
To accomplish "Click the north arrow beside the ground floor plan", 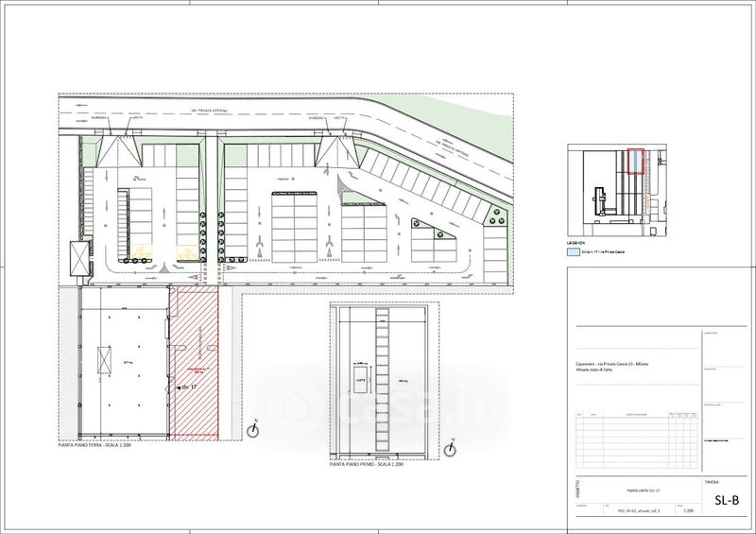I will click(253, 429).
